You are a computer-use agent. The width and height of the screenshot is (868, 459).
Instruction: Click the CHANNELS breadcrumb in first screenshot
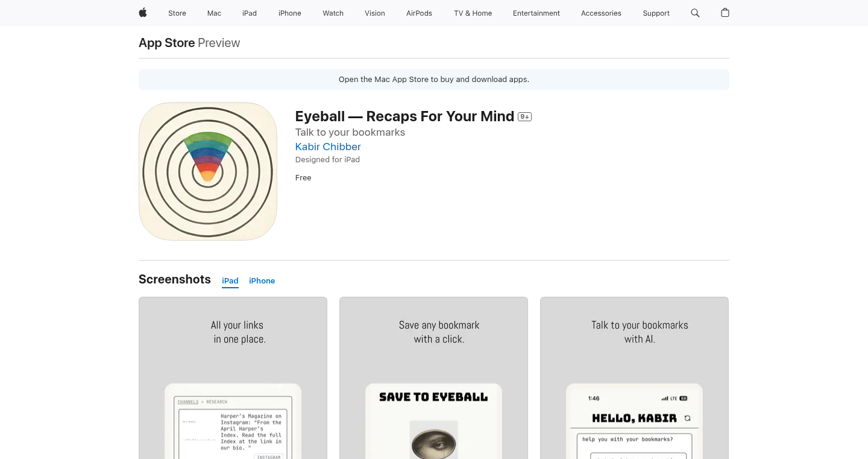click(188, 402)
